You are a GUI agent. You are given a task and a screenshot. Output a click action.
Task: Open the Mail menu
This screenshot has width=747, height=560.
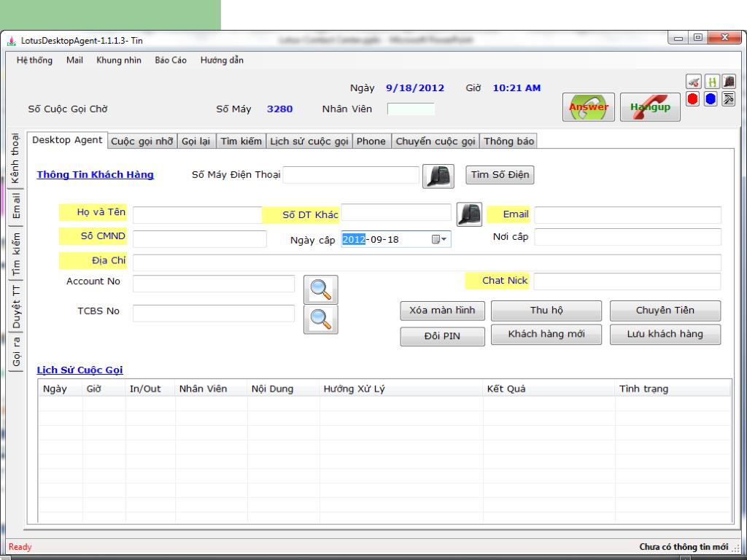[x=74, y=61]
